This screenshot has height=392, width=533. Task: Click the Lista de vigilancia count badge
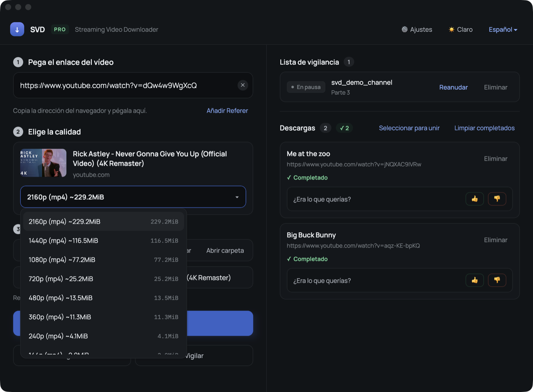coord(349,62)
